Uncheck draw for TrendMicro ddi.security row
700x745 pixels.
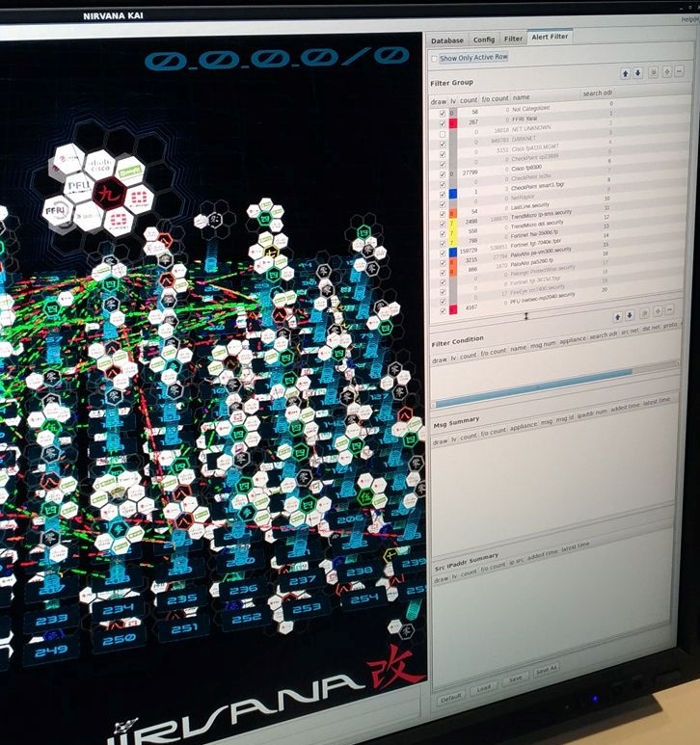tap(443, 233)
